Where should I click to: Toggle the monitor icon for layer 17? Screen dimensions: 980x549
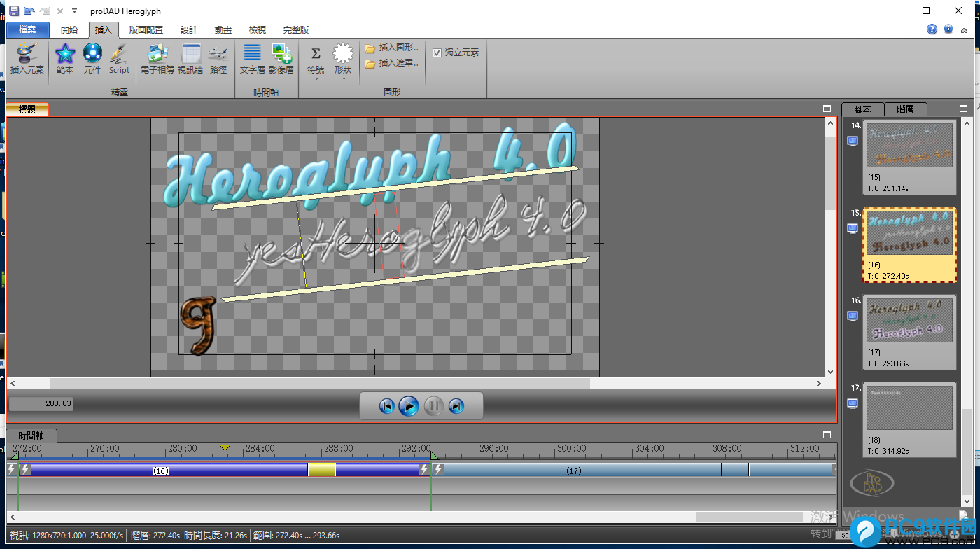pos(852,403)
